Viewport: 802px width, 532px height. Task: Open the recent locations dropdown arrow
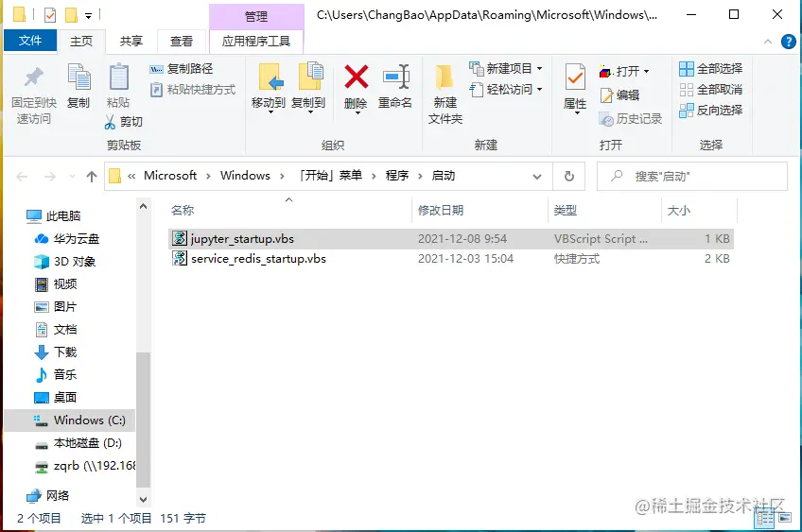pos(72,177)
